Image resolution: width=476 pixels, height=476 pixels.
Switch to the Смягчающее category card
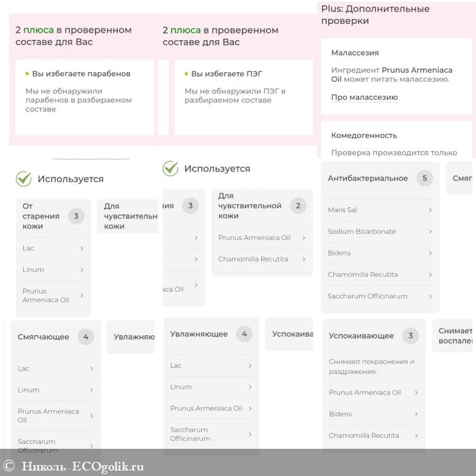44,337
